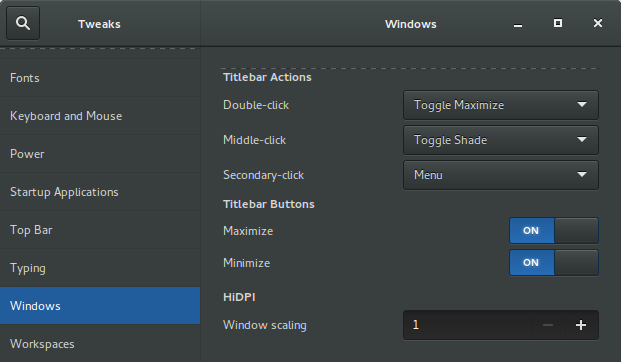Click the Window scaling value field
Viewport: 621px width, 362px height.
click(468, 325)
